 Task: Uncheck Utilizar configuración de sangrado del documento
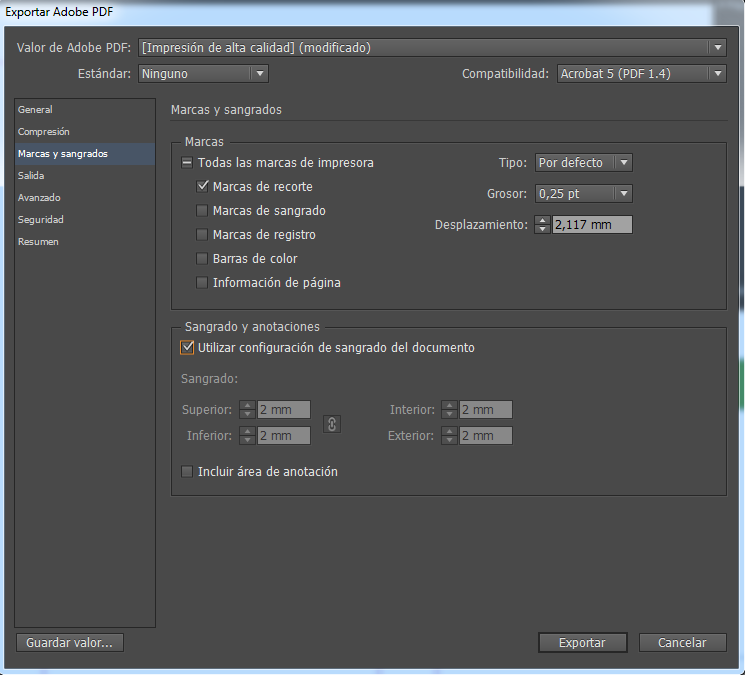(187, 348)
